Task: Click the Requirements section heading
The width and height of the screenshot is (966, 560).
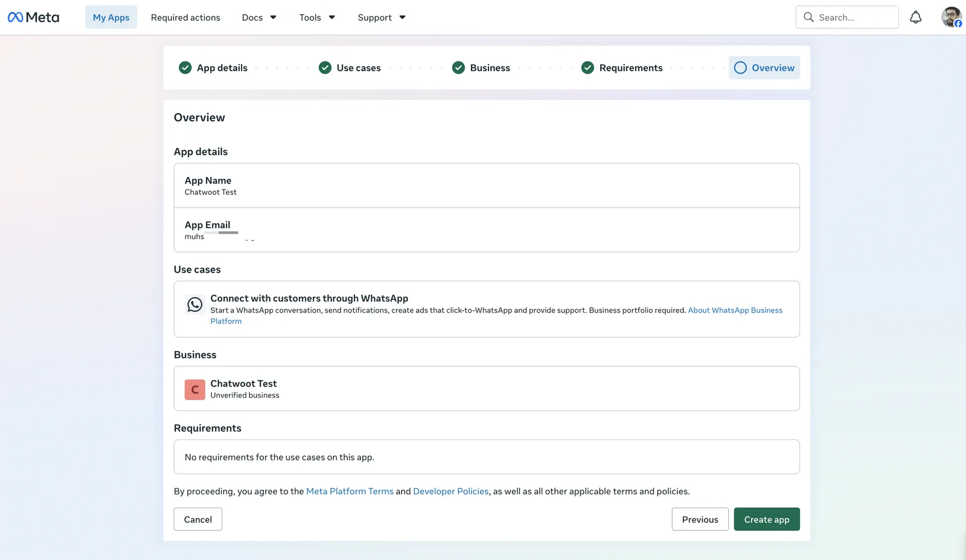Action: 208,428
